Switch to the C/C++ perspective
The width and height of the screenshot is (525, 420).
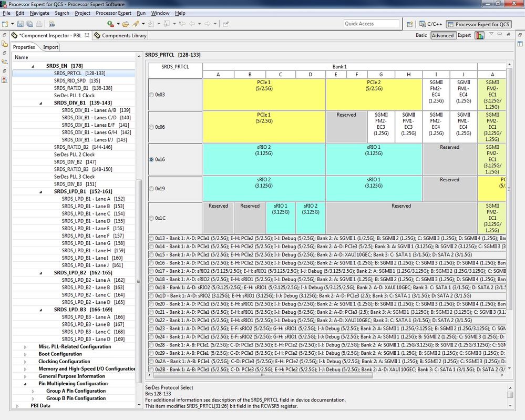pos(431,24)
